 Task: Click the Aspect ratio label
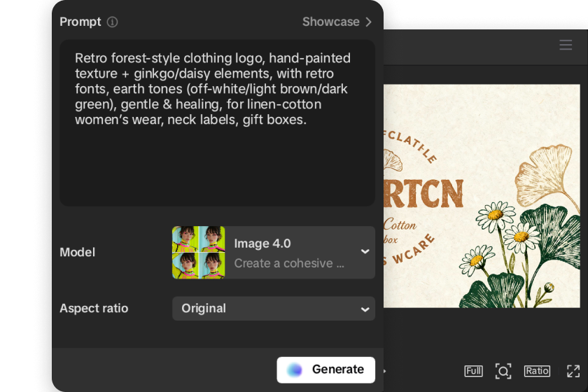[94, 309]
